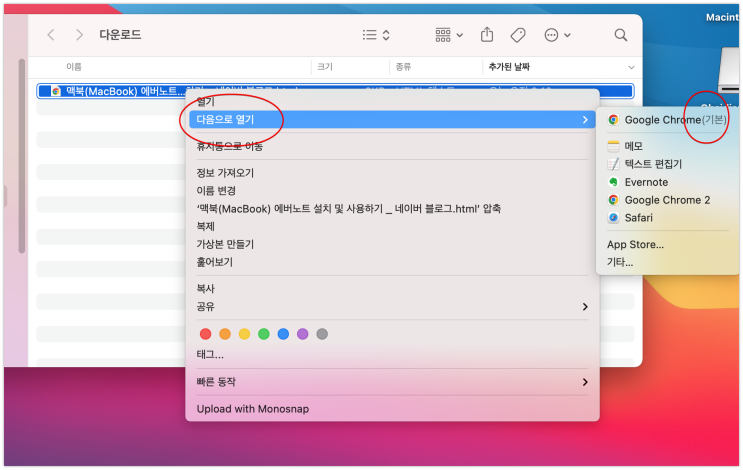This screenshot has width=743, height=470.
Task: Click Google Chrome (기본) app icon
Action: (x=613, y=120)
